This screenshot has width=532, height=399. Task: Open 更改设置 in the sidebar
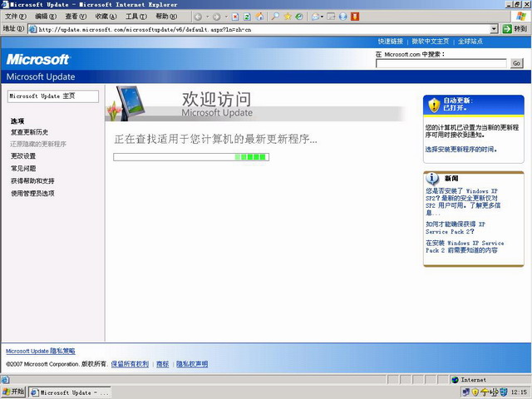point(23,156)
